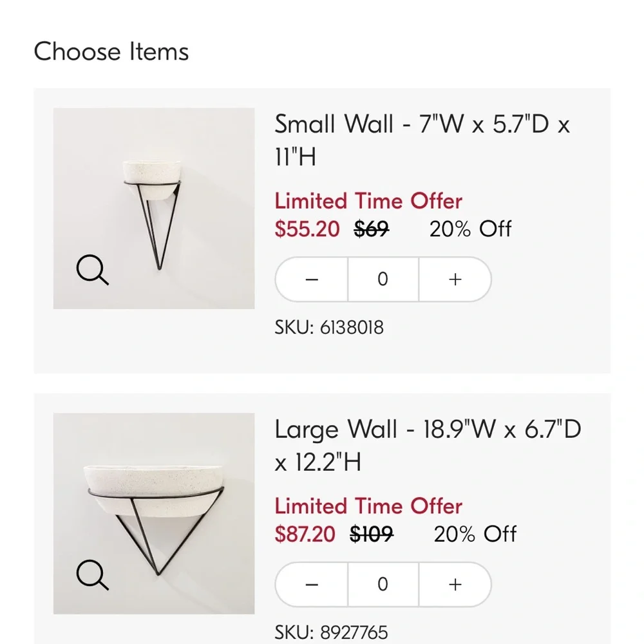Click the struck-through $109 original price

click(x=372, y=534)
